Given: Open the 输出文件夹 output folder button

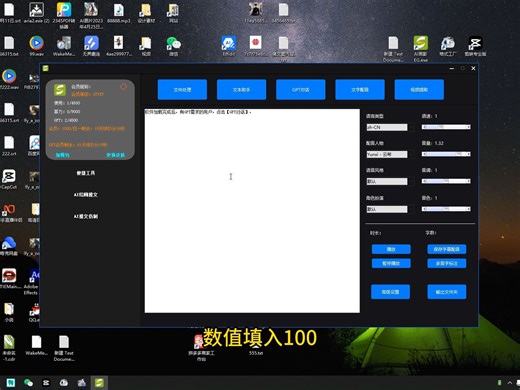Looking at the screenshot, I should tap(447, 292).
